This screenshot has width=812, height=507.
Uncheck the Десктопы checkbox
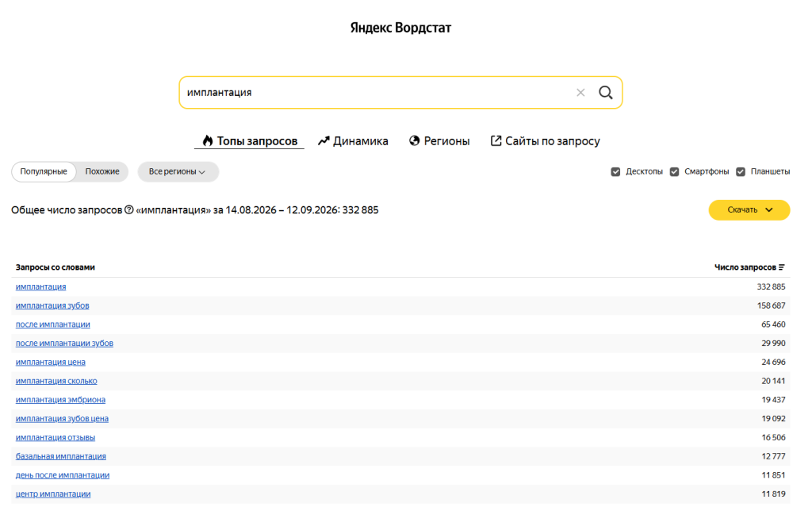(x=615, y=171)
